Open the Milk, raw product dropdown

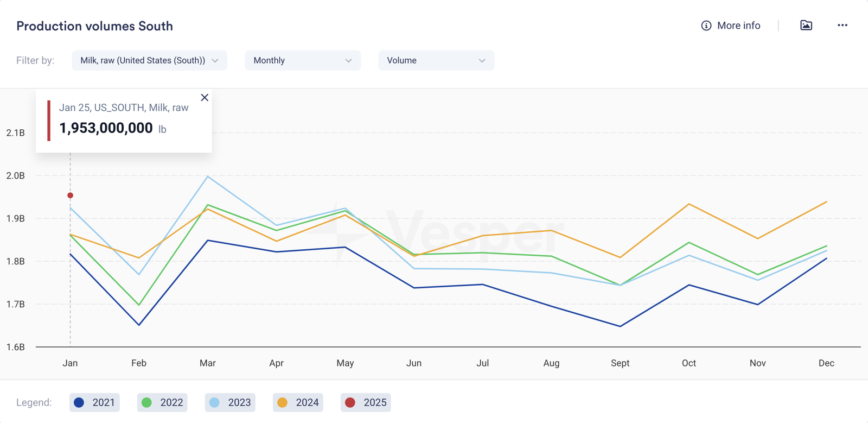tap(149, 60)
